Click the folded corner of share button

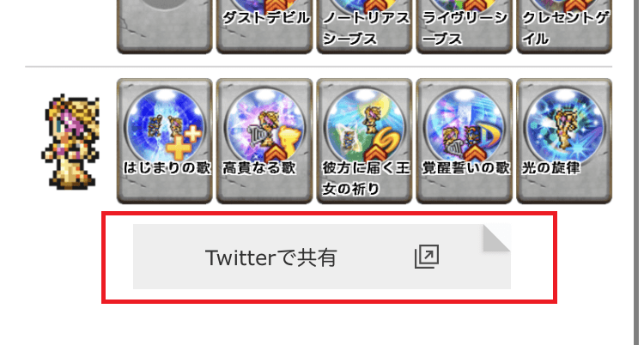click(x=497, y=238)
